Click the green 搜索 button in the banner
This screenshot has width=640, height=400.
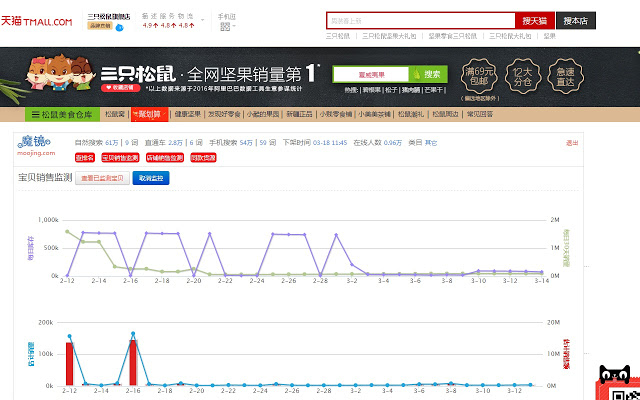point(428,74)
